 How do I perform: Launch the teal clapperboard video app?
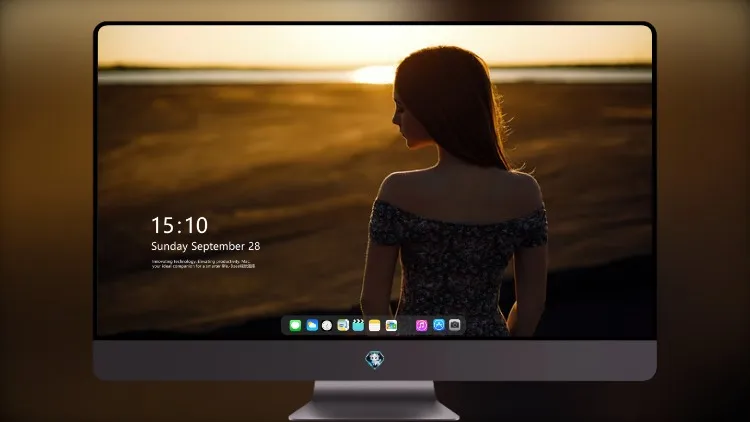click(x=358, y=325)
